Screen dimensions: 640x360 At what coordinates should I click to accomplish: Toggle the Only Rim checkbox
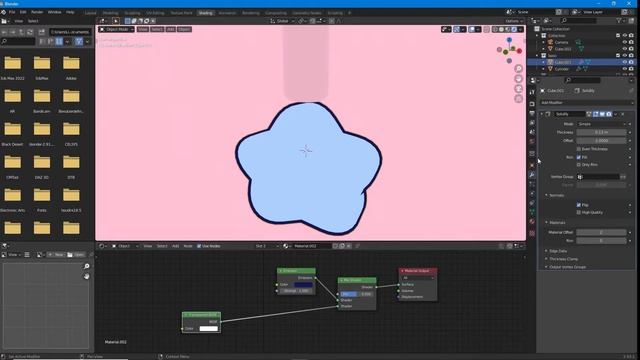578,164
